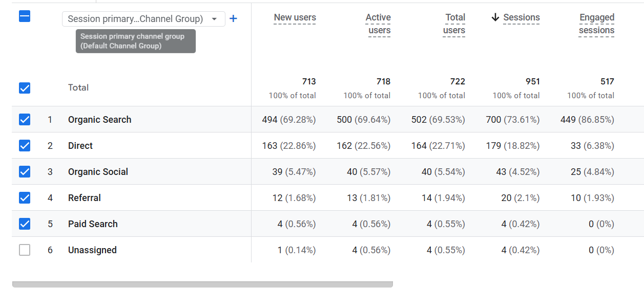
Task: Sort by Total users column header
Action: click(454, 24)
